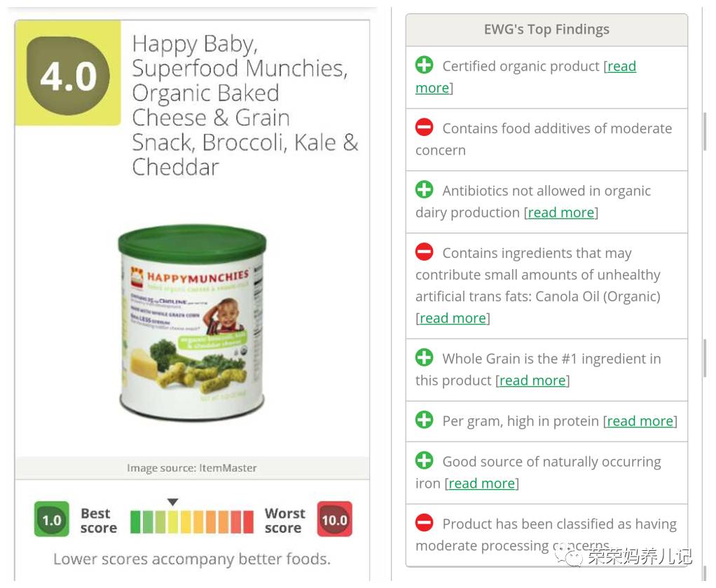Click green plus icon beside Antibiotics not allowed

[424, 189]
